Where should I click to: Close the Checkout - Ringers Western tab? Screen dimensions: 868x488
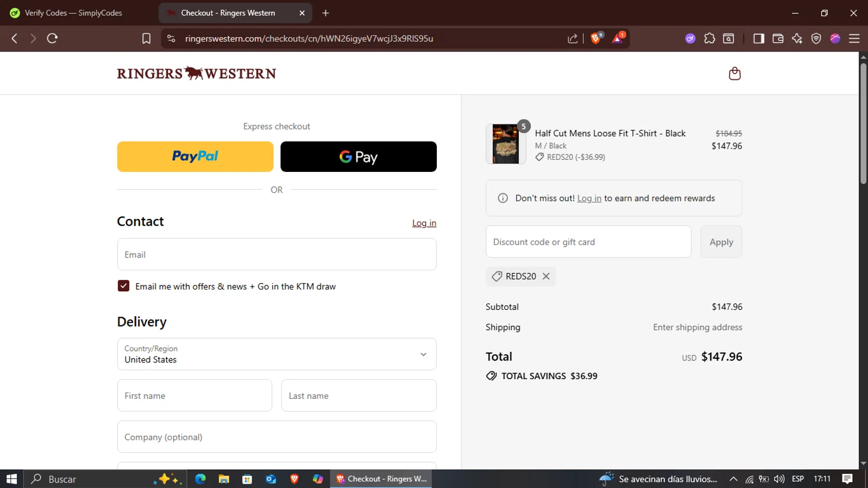click(x=302, y=13)
